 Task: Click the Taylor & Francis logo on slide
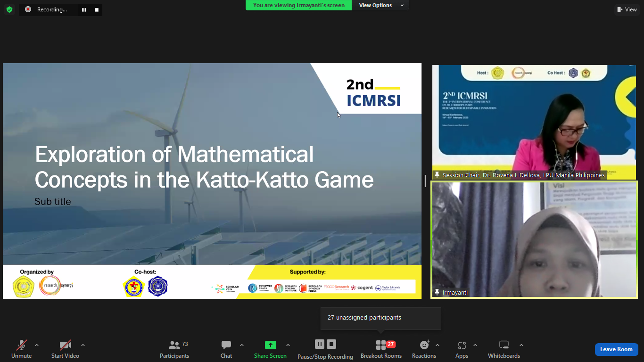388,288
